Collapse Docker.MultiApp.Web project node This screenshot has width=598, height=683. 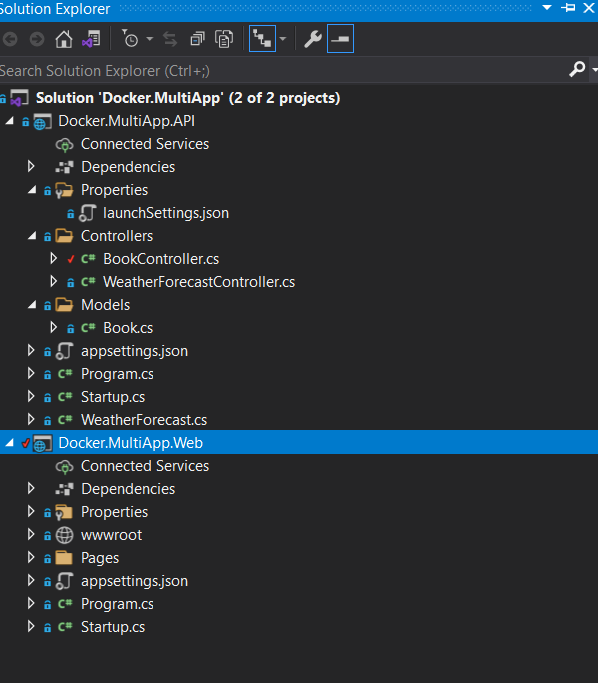click(x=10, y=443)
